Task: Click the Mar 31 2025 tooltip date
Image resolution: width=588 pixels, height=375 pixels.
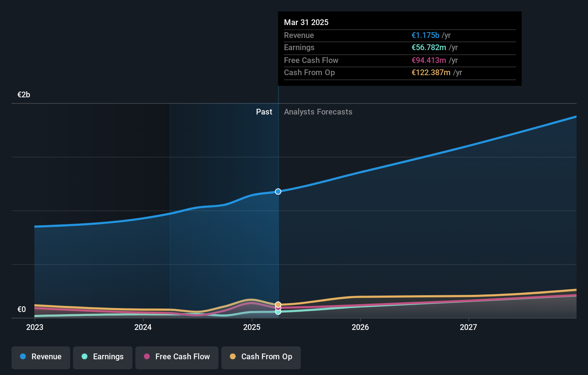Action: (x=306, y=22)
